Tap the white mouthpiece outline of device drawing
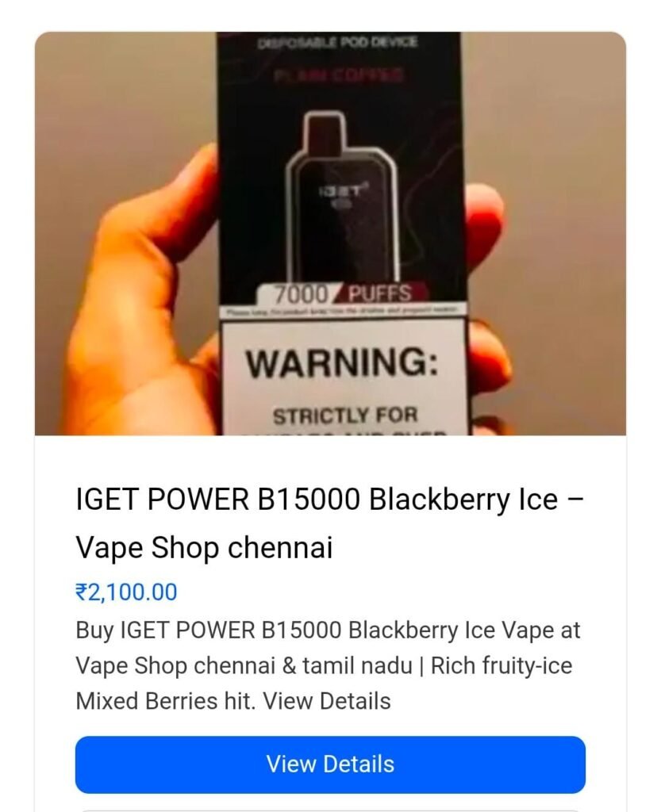661x812 pixels. tap(325, 132)
